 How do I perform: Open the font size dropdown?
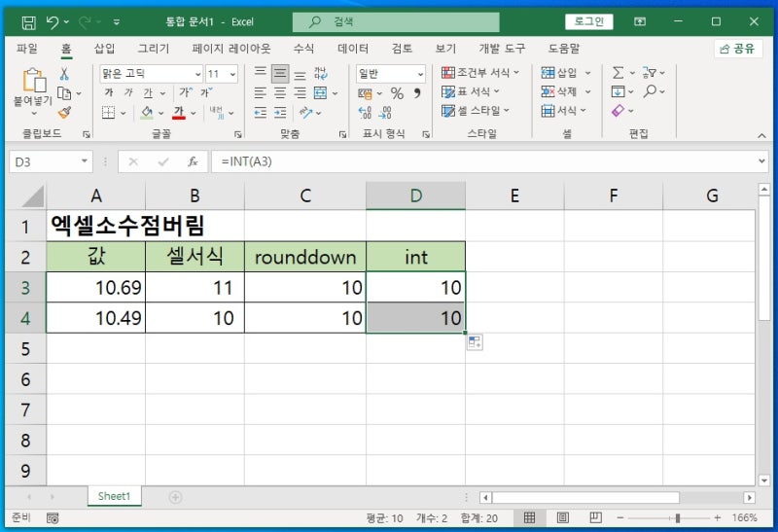pos(232,74)
